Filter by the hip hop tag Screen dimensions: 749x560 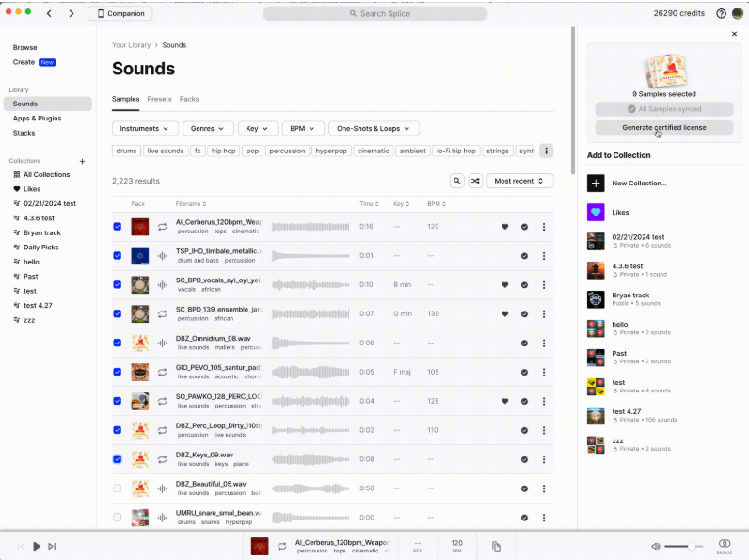224,151
